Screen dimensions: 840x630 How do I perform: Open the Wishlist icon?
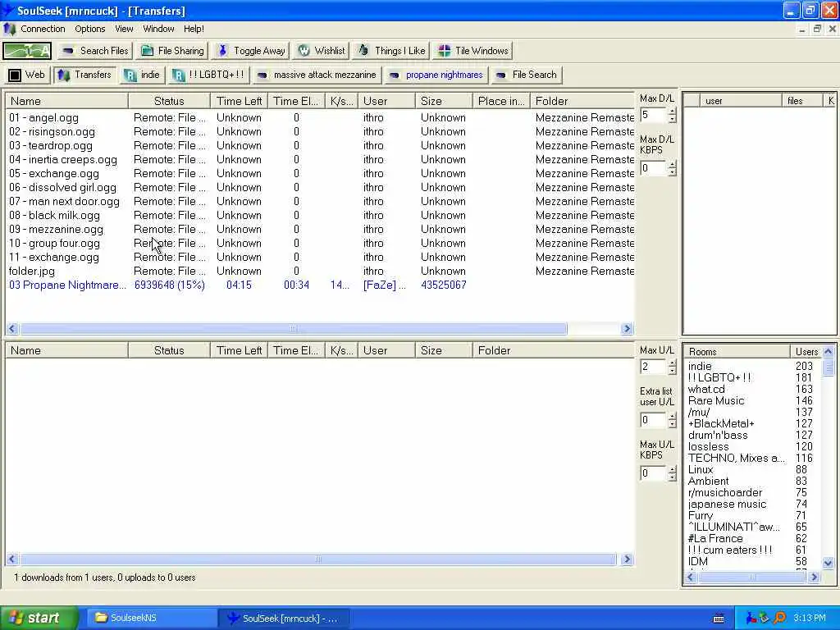(304, 51)
